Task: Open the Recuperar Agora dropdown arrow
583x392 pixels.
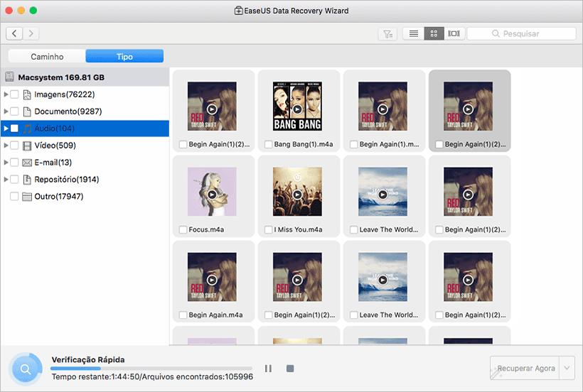Action: [x=567, y=369]
